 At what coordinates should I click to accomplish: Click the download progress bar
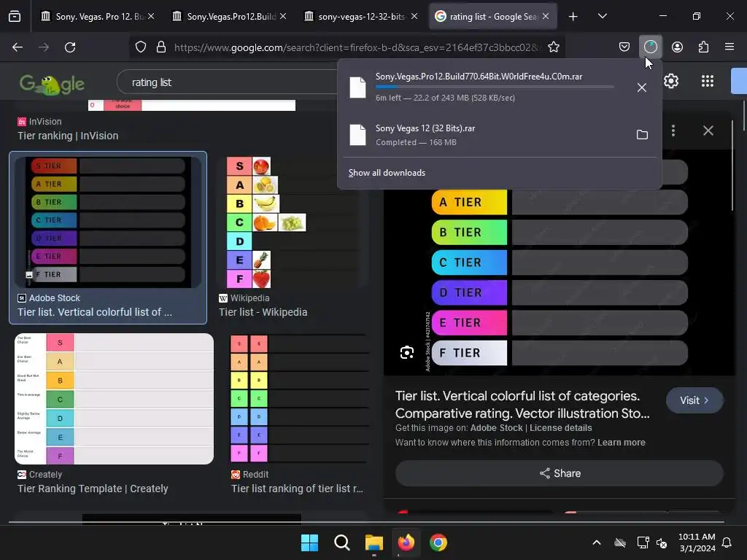(495, 87)
